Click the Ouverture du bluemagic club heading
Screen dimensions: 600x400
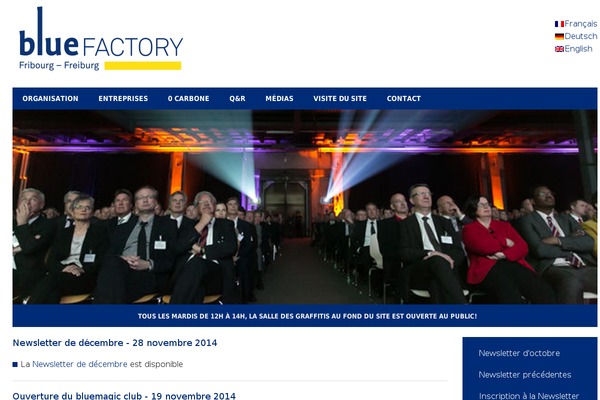[124, 396]
